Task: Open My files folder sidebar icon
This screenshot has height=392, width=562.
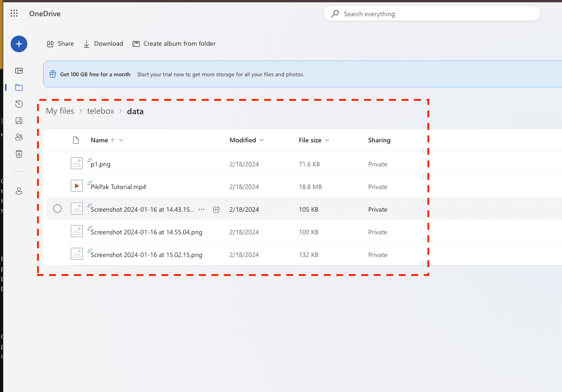Action: tap(19, 87)
